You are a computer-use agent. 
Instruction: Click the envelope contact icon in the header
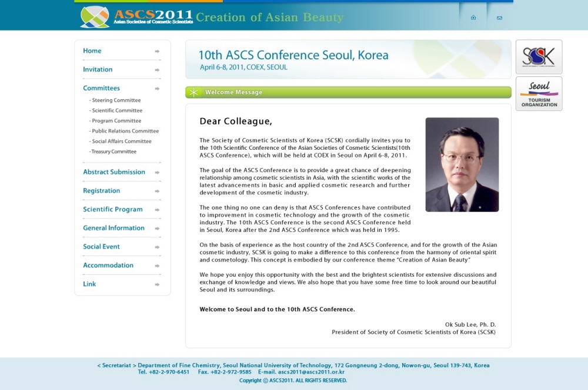click(499, 18)
